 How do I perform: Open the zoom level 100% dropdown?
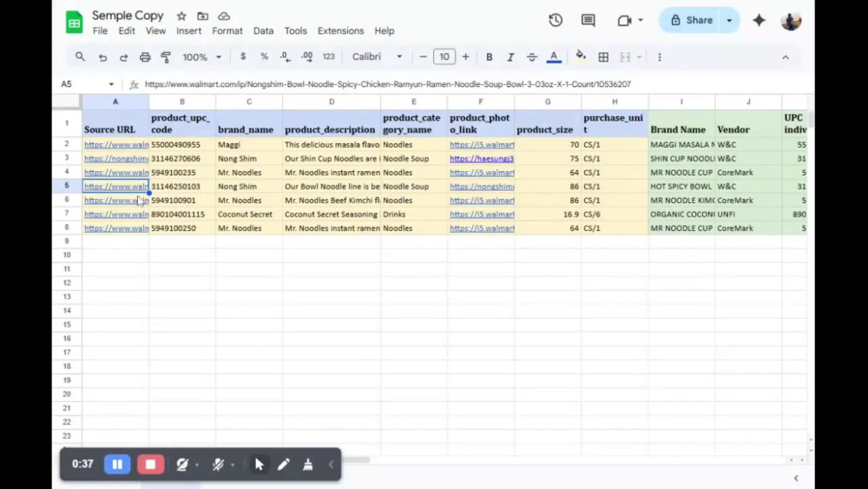202,57
